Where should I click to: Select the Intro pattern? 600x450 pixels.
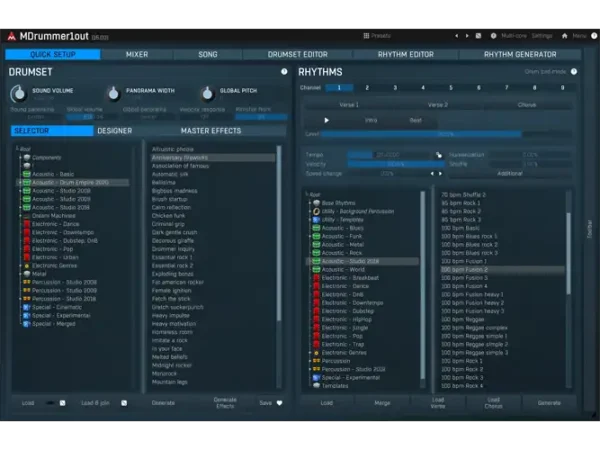pyautogui.click(x=371, y=120)
